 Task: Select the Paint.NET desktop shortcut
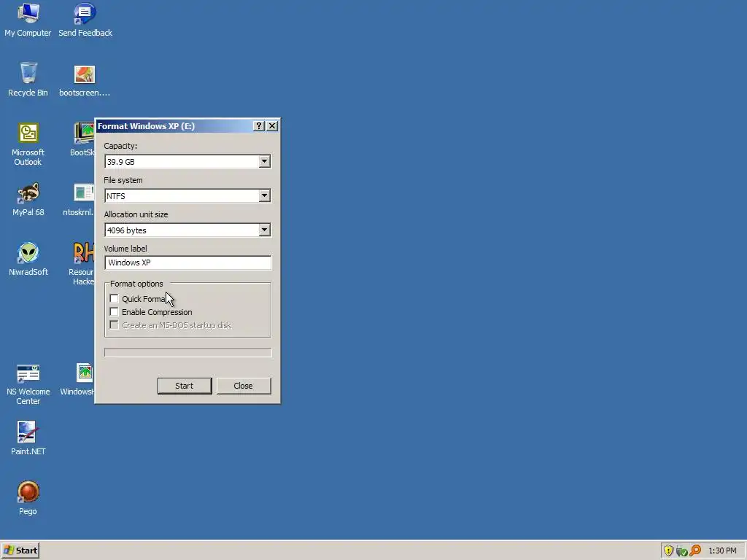coord(28,438)
